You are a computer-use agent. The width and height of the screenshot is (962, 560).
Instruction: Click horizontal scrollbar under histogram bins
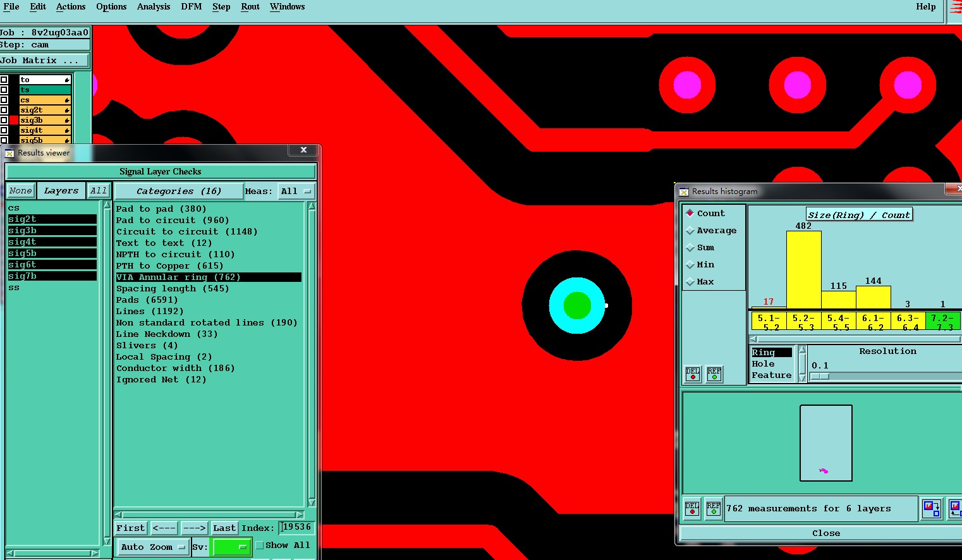pyautogui.click(x=856, y=339)
